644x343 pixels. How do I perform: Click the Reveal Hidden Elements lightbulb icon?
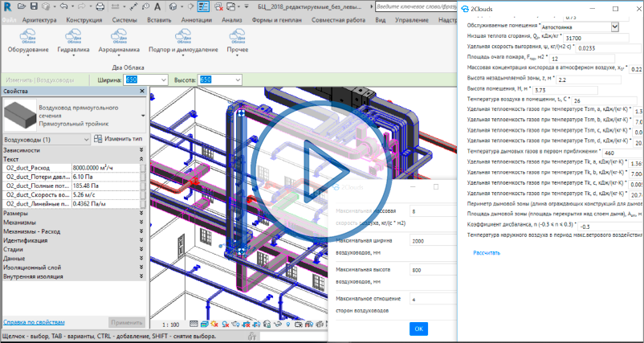[288, 324]
